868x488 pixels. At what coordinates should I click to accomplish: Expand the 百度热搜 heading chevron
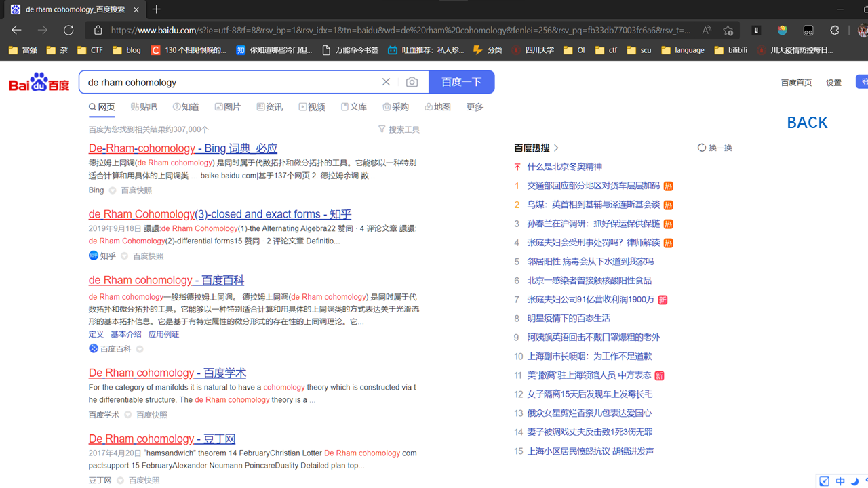[557, 148]
